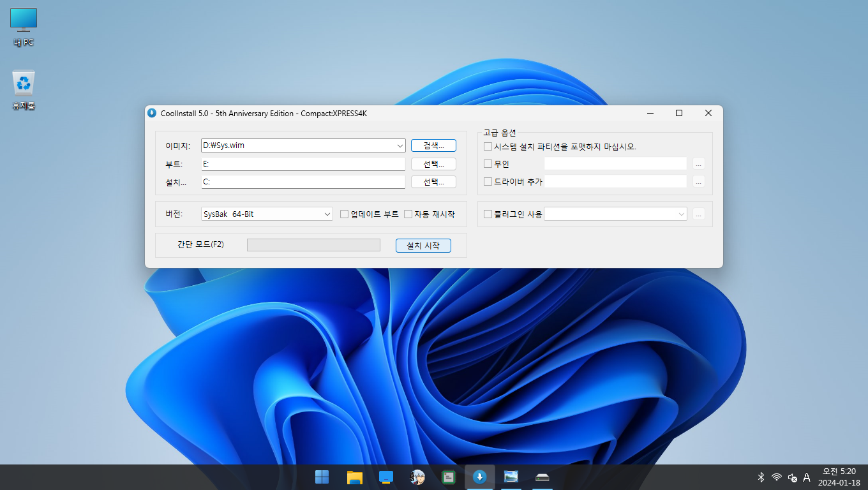Check the 자동 재시작 option
This screenshot has height=490, width=868.
pyautogui.click(x=408, y=214)
